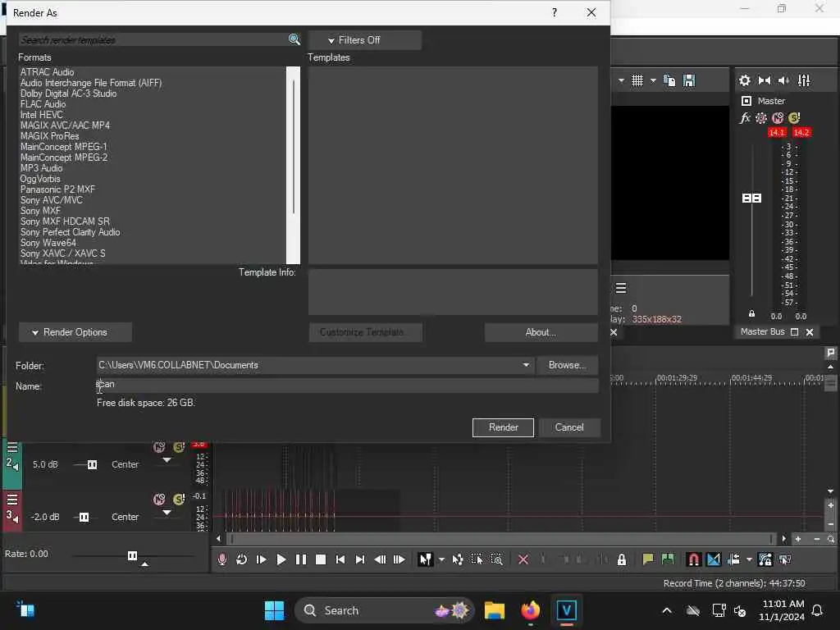Screen dimensions: 840x630
Task: Select MP3 Audio format
Action: (x=41, y=168)
